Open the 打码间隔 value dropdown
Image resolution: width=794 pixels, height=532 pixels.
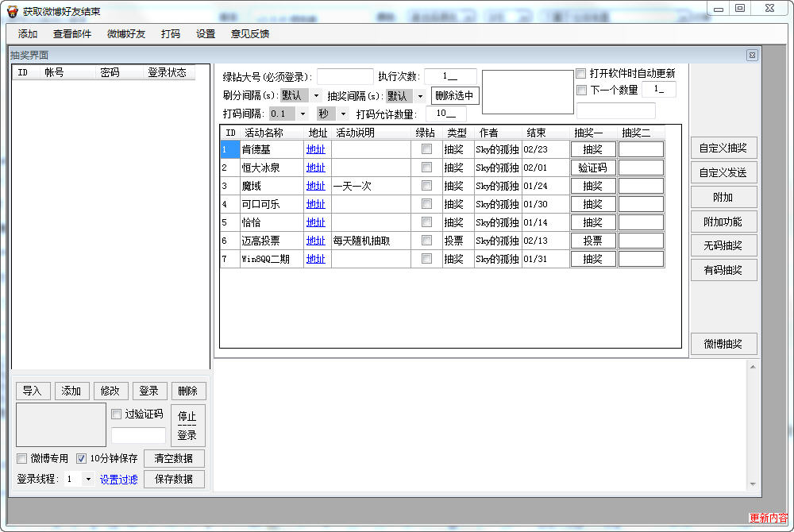303,114
